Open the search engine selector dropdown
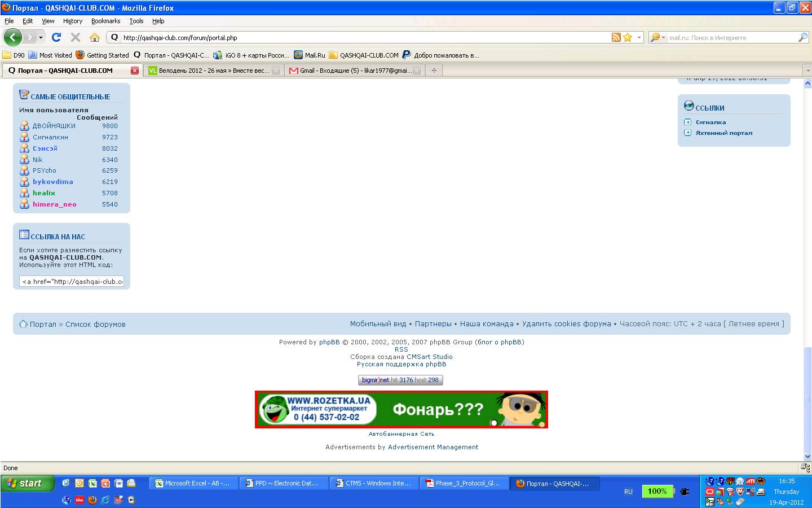Viewport: 812px width, 508px height. click(657, 38)
